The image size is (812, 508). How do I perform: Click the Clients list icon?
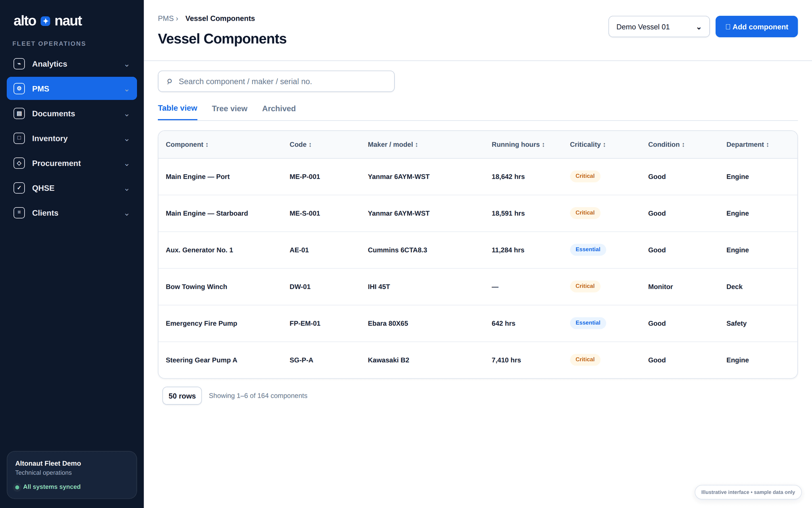(x=19, y=213)
